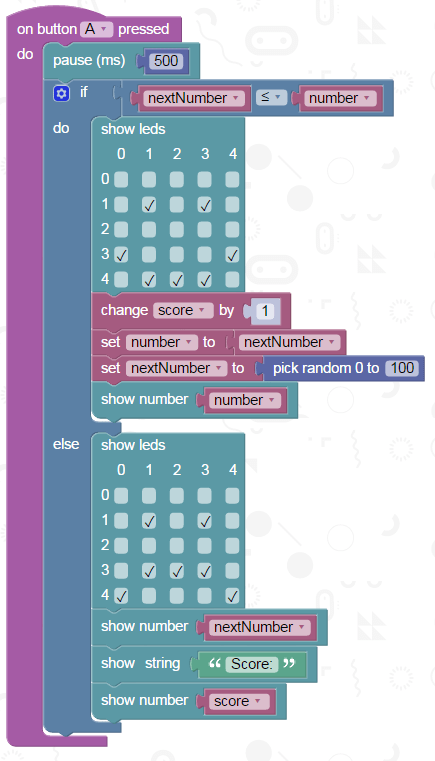
Task: Open the score dropdown in last show number
Action: [239, 701]
